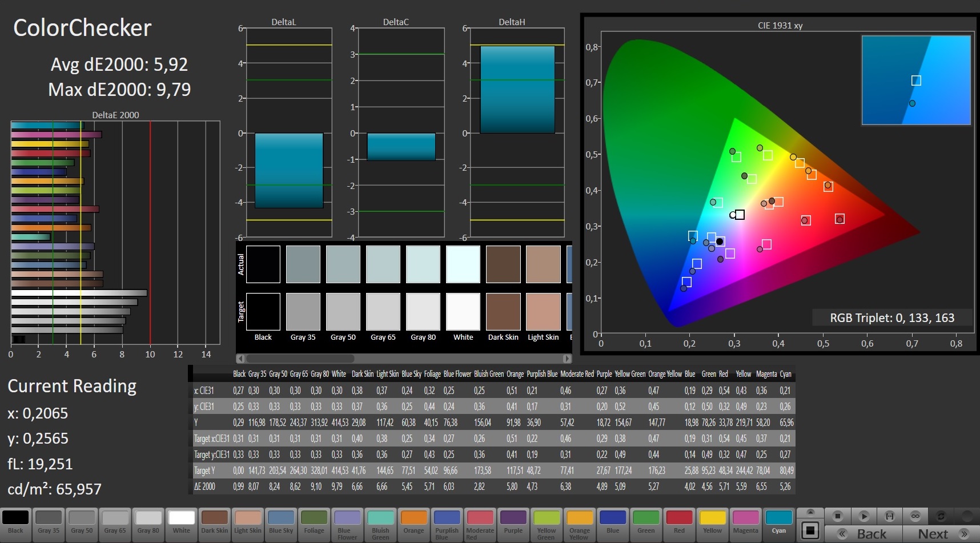Click the Cyan column header in data table

[786, 374]
